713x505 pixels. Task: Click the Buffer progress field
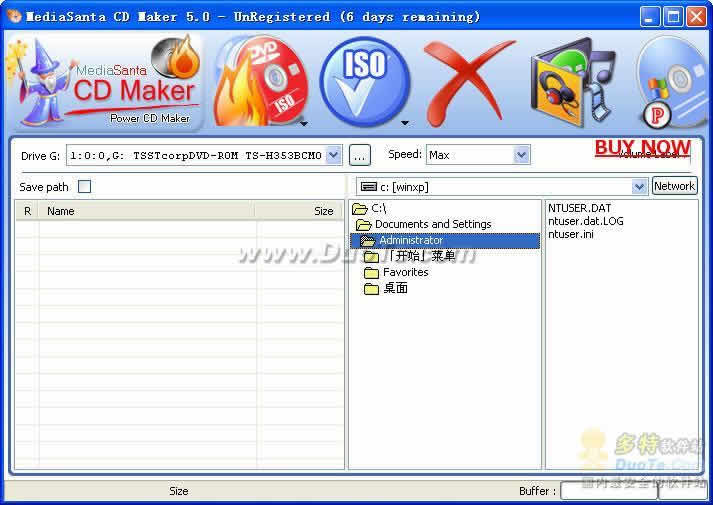click(609, 491)
